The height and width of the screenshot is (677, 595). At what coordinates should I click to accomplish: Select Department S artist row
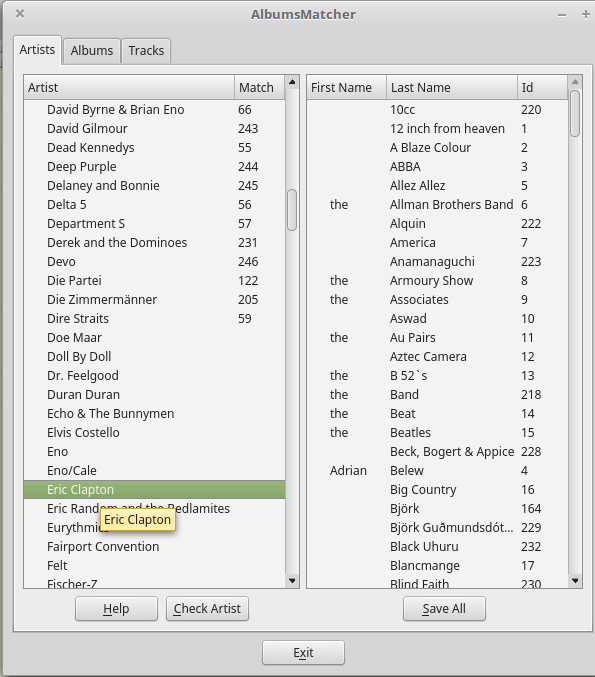pyautogui.click(x=155, y=224)
